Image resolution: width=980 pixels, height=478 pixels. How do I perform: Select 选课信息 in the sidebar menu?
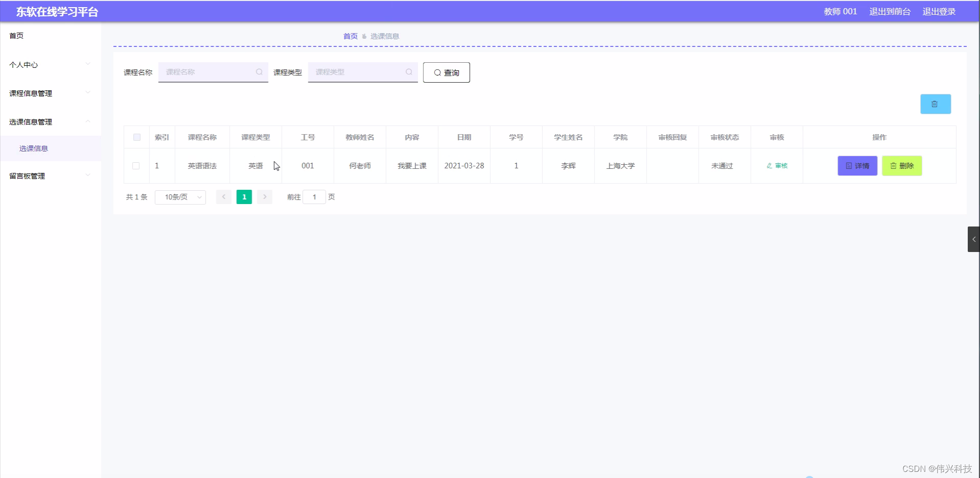pyautogui.click(x=33, y=148)
